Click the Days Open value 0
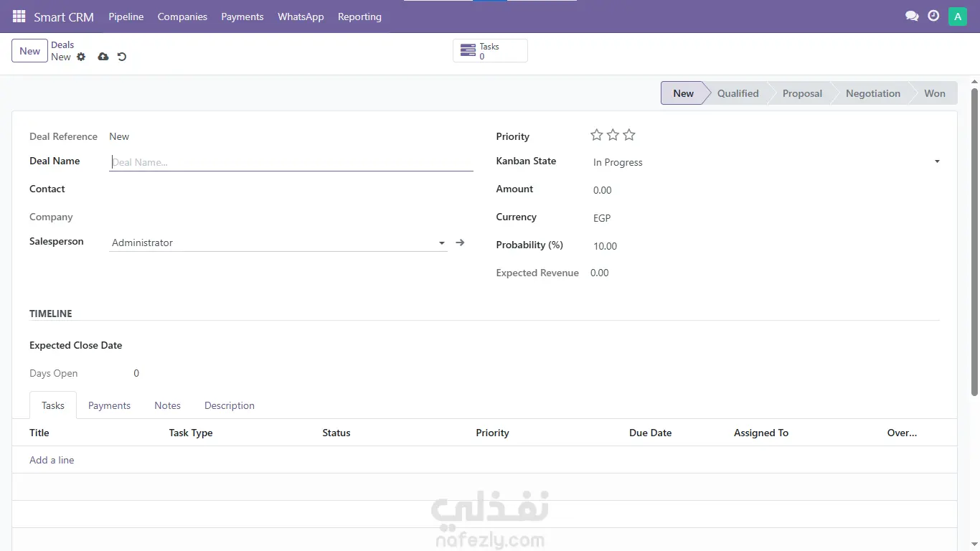Image resolution: width=980 pixels, height=551 pixels. 136,373
